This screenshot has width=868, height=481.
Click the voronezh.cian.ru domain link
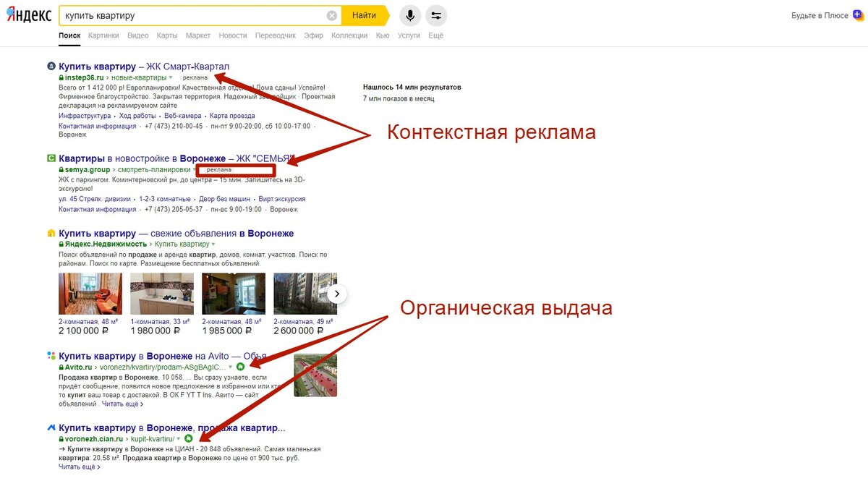pos(94,438)
